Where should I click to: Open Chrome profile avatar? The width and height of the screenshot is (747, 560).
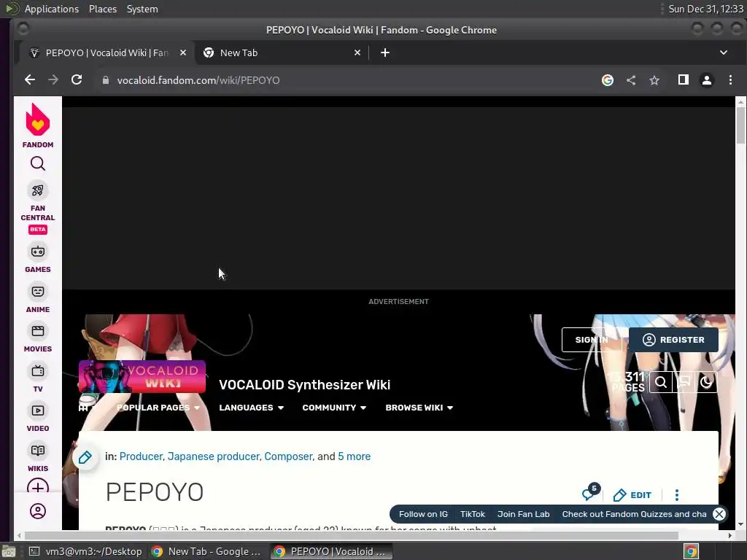tap(706, 80)
